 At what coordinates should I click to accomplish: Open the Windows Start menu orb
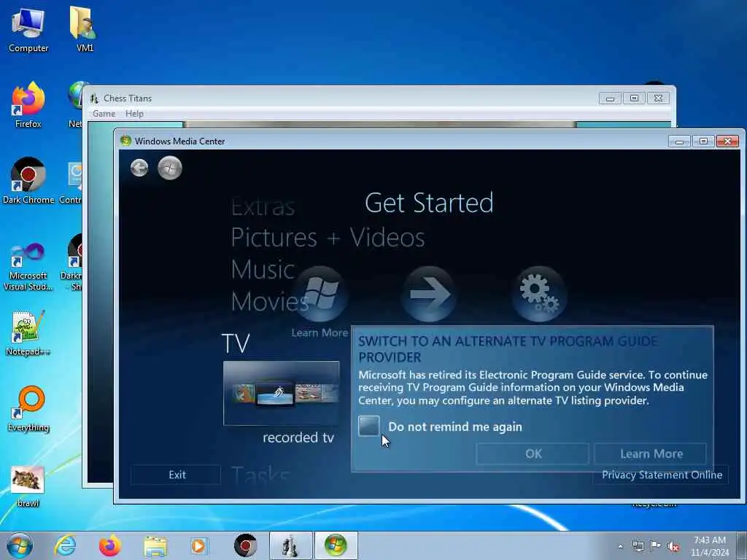(x=20, y=545)
